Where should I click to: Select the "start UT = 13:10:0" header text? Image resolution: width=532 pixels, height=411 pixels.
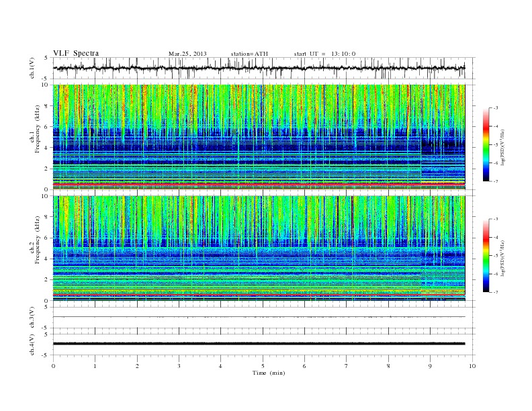click(324, 54)
